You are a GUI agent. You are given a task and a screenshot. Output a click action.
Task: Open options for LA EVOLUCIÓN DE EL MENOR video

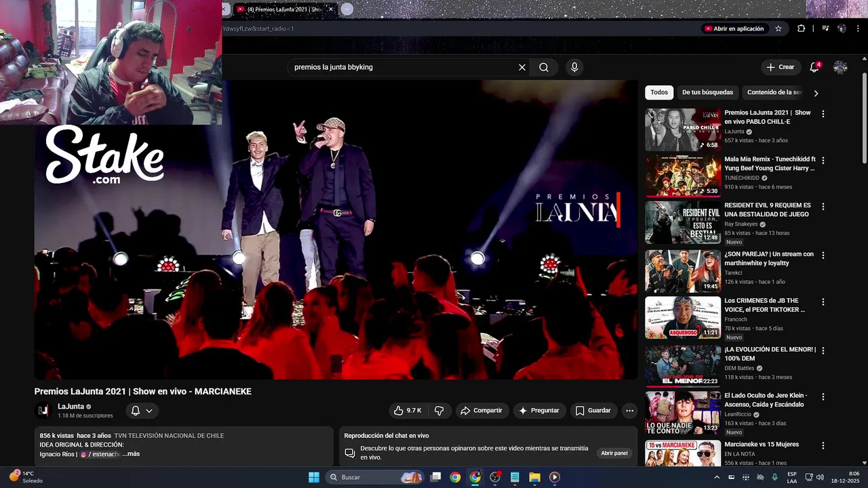tap(823, 350)
